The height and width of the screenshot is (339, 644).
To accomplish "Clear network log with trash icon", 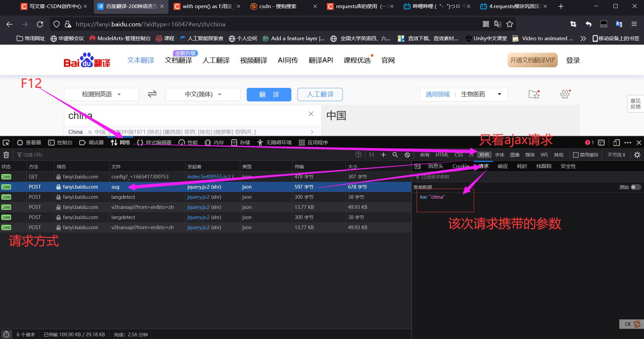I will 6,155.
